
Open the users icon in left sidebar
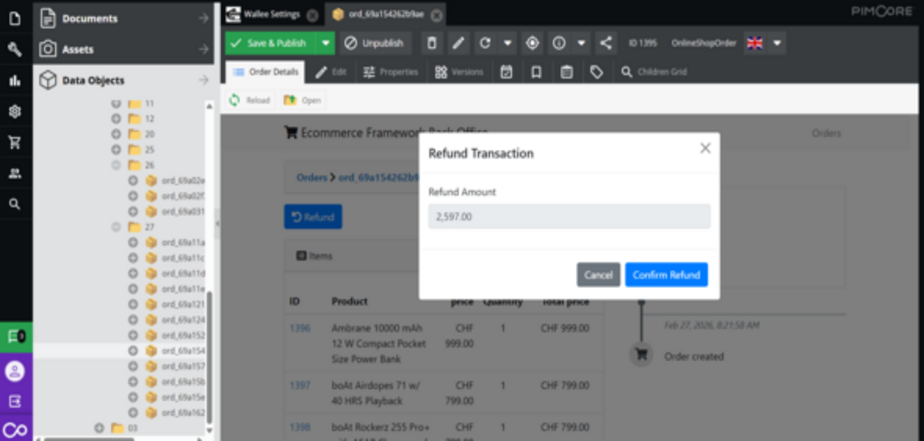pos(15,173)
